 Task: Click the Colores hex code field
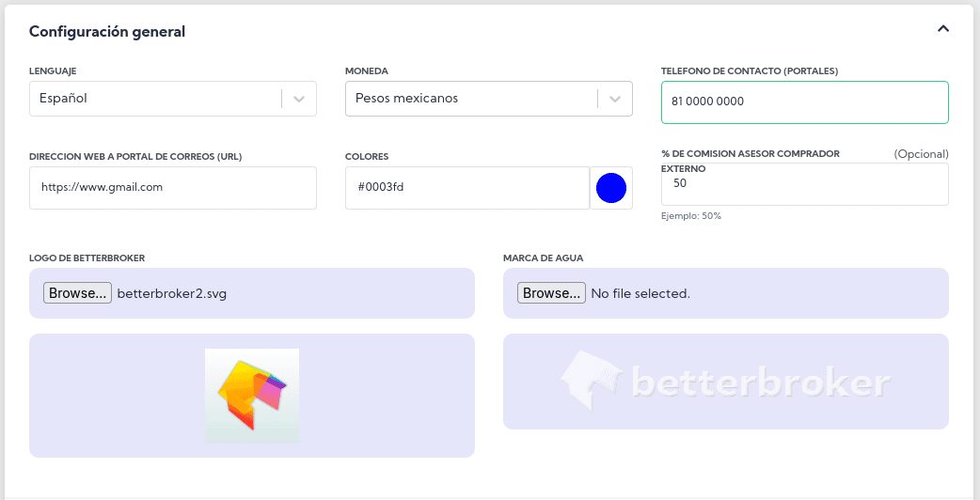466,188
